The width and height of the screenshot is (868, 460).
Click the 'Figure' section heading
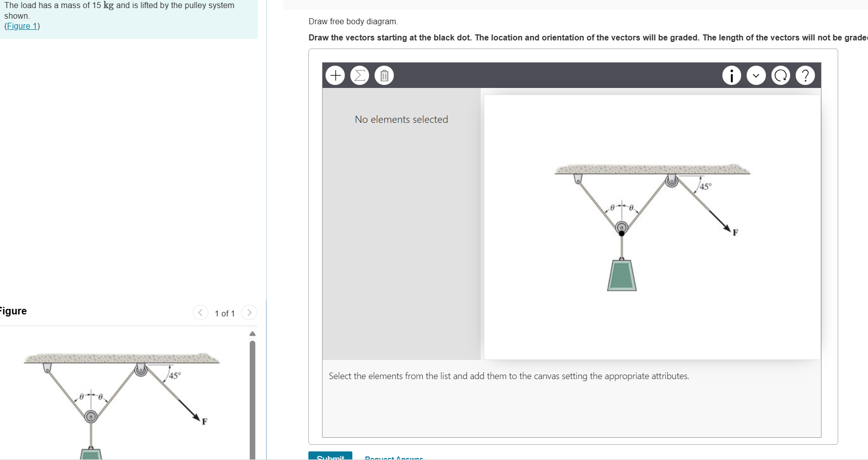click(13, 311)
